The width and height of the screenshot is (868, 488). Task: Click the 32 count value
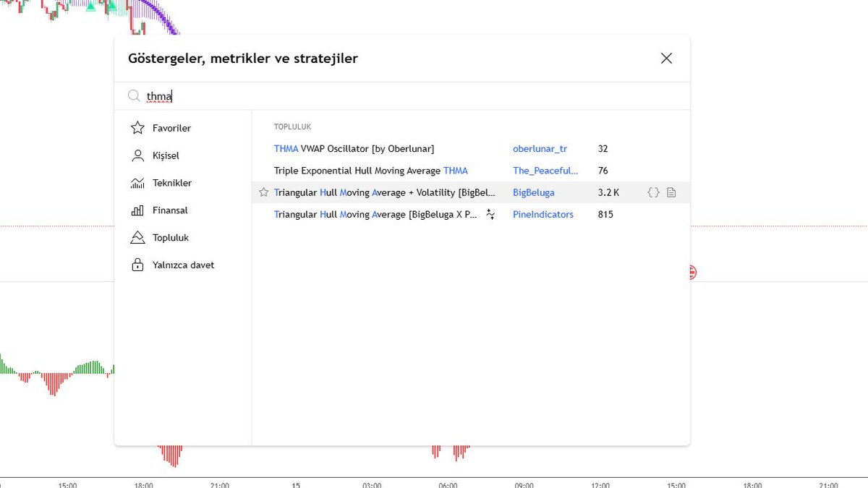point(603,149)
